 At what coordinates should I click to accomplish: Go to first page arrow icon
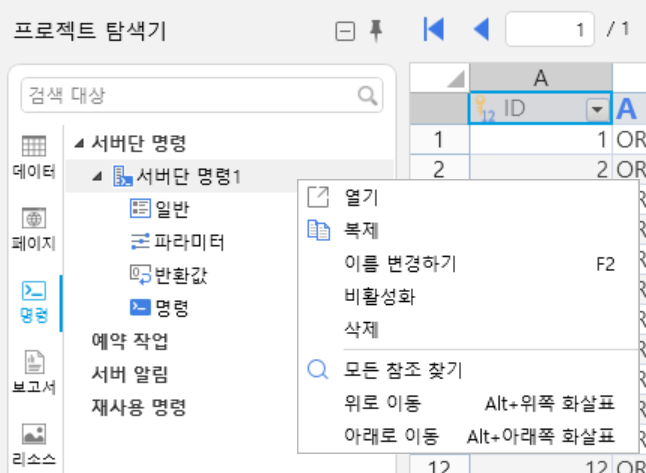[434, 29]
